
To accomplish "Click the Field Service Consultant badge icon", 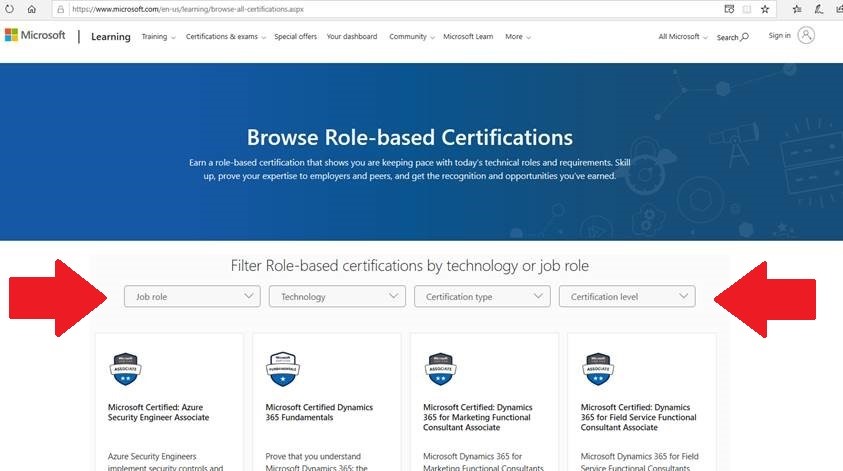I will 598,369.
